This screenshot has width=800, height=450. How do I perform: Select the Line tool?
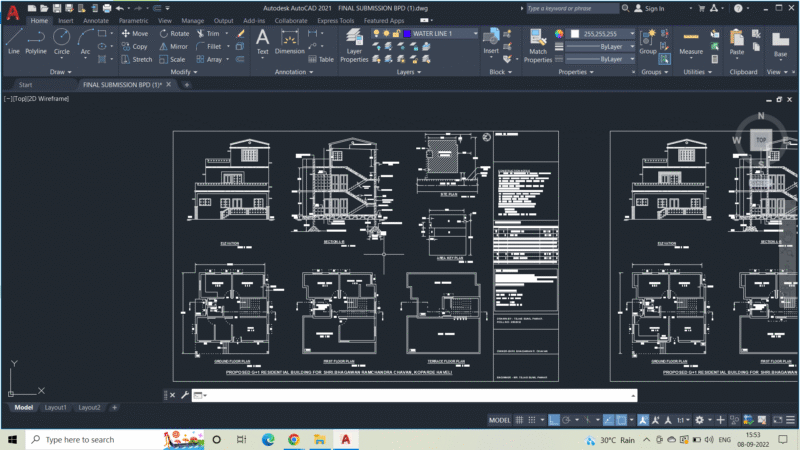tap(13, 41)
